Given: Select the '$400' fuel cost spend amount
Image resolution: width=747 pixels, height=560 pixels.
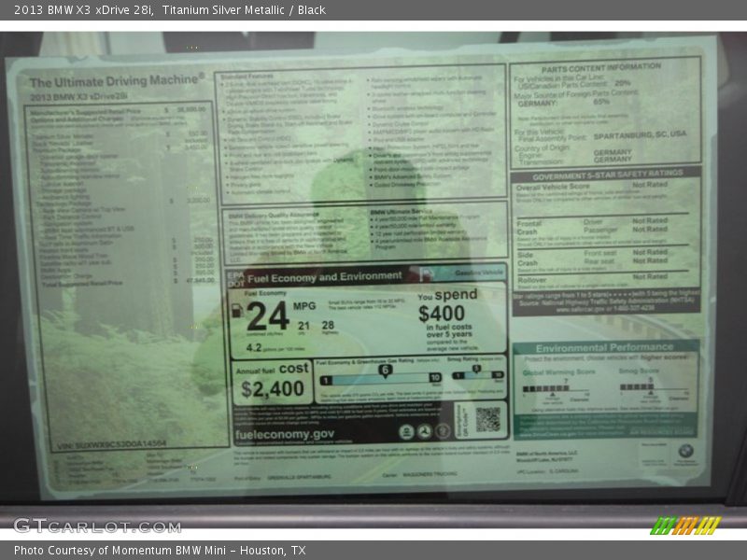Looking at the screenshot, I should coord(442,314).
